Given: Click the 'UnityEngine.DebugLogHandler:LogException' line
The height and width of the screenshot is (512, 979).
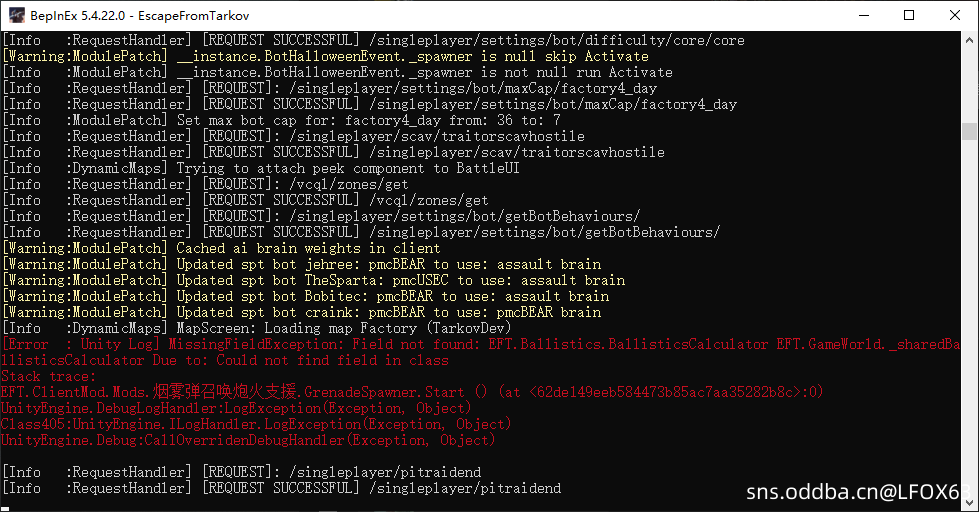Looking at the screenshot, I should 237,408.
